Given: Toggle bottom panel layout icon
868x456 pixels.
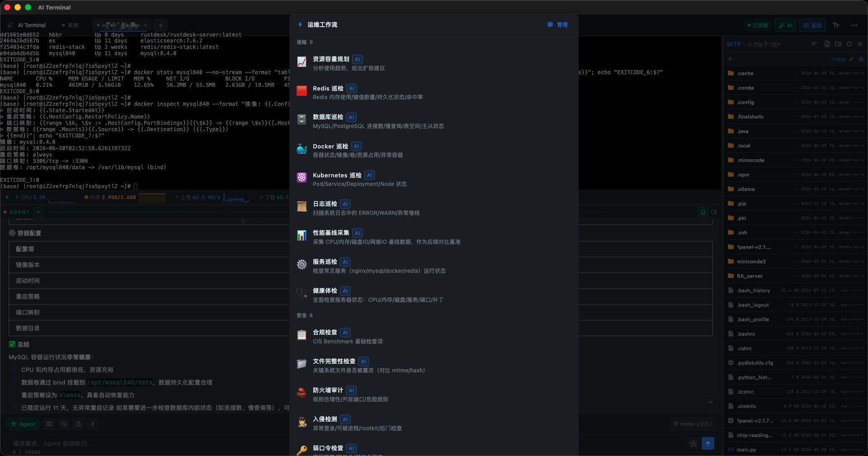Looking at the screenshot, I should 703,212.
